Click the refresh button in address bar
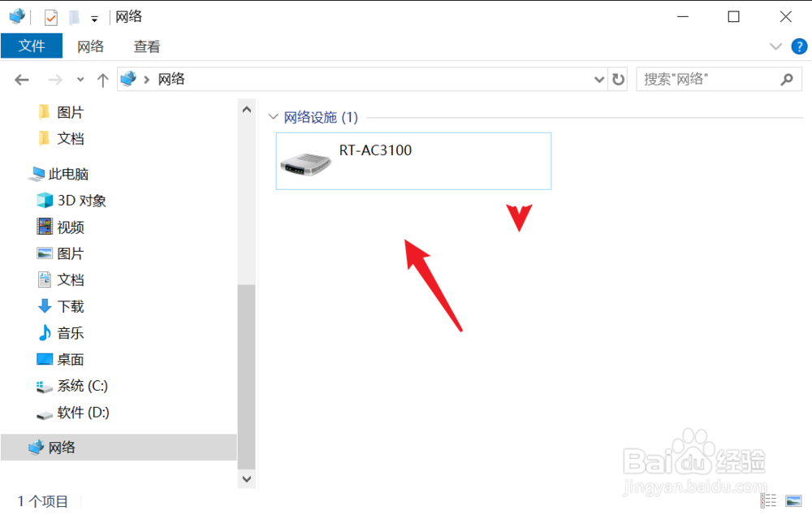Image resolution: width=812 pixels, height=515 pixels. tap(618, 80)
